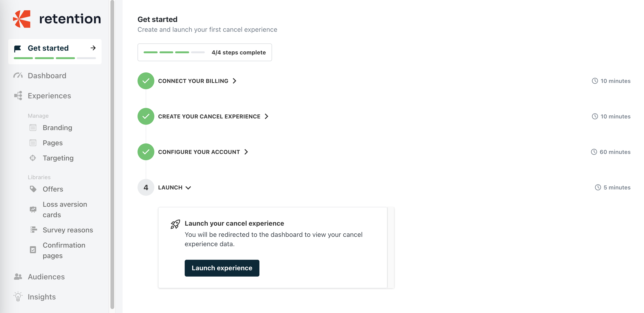Screen dimensions: 644x313
Task: Click the Launch experience button
Action: coord(222,268)
